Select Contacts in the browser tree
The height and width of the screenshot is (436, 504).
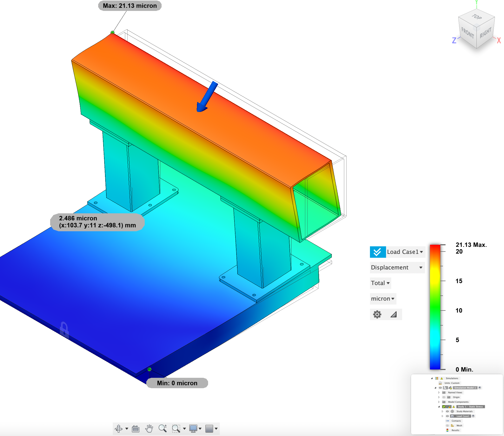[456, 421]
